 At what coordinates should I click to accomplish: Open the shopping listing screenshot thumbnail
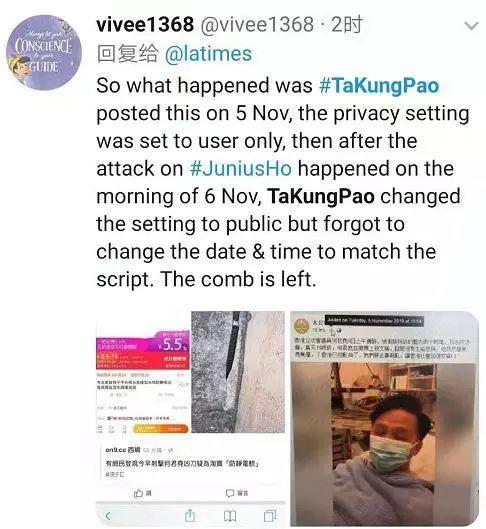click(x=143, y=381)
